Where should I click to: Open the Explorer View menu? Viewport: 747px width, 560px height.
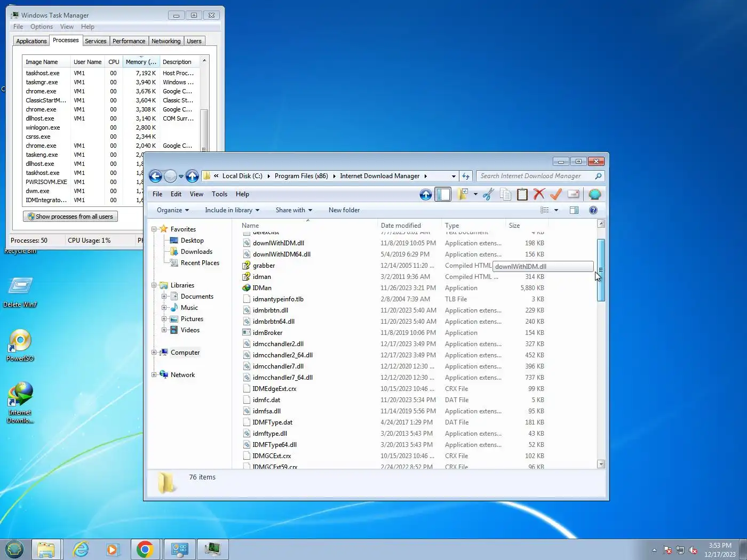coord(196,194)
